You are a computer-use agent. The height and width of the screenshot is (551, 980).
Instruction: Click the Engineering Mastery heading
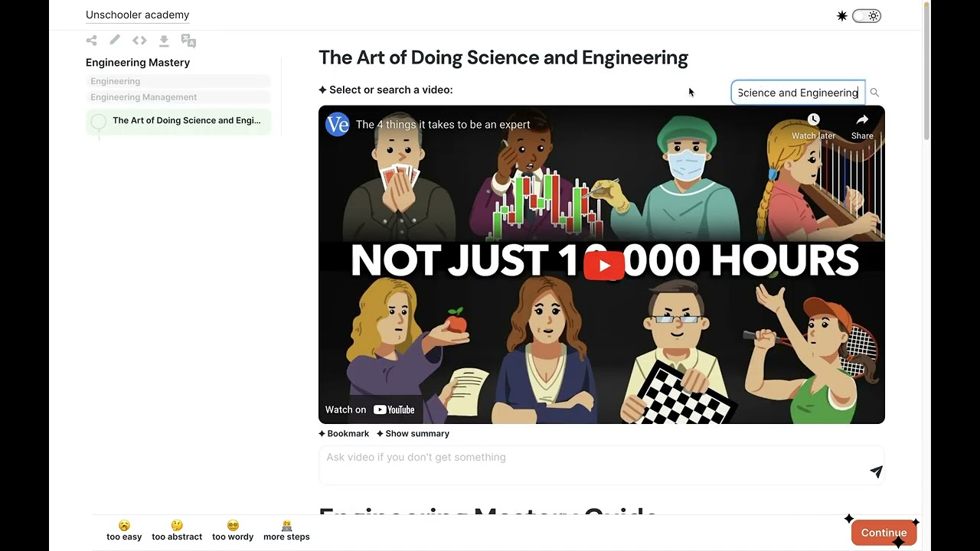tap(138, 63)
